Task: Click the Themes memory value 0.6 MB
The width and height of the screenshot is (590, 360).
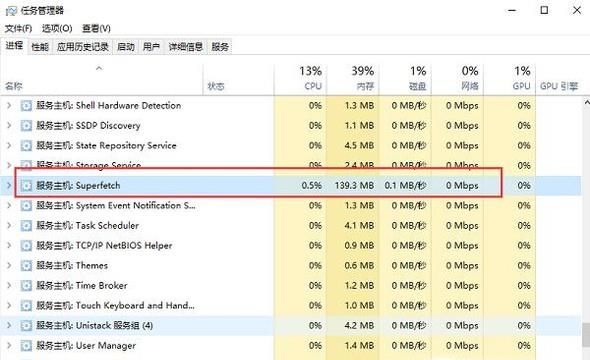Action: coord(359,266)
